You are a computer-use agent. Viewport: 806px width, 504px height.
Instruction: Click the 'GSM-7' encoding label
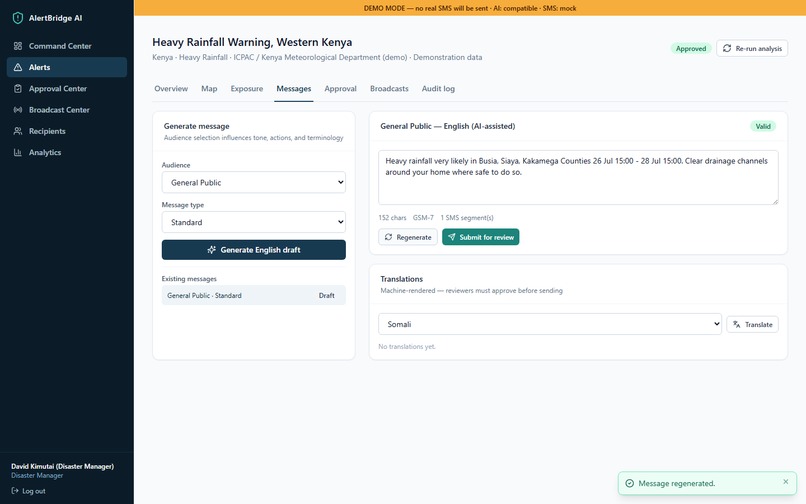pyautogui.click(x=423, y=218)
